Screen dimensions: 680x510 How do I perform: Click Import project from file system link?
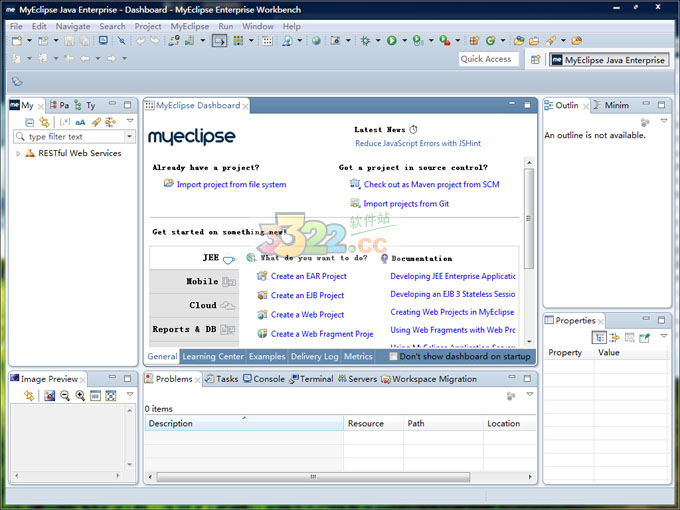click(231, 185)
